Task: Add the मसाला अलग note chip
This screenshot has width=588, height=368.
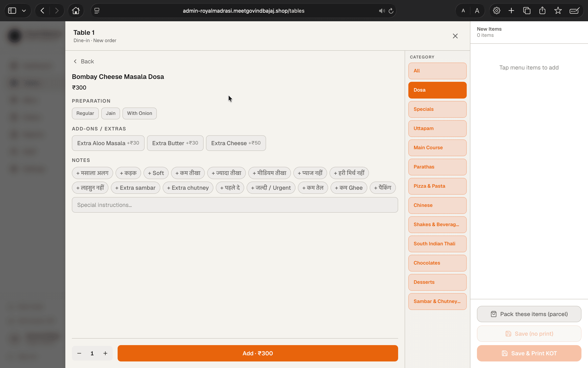Action: (92, 173)
